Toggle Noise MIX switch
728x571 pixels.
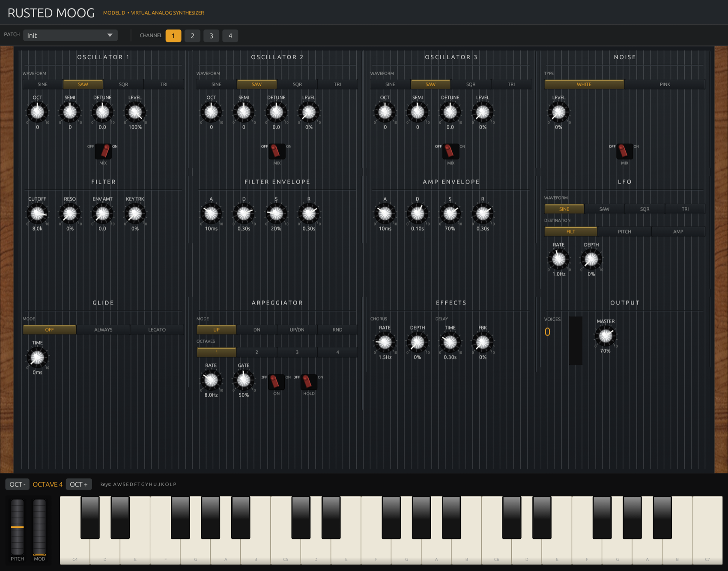coord(624,151)
